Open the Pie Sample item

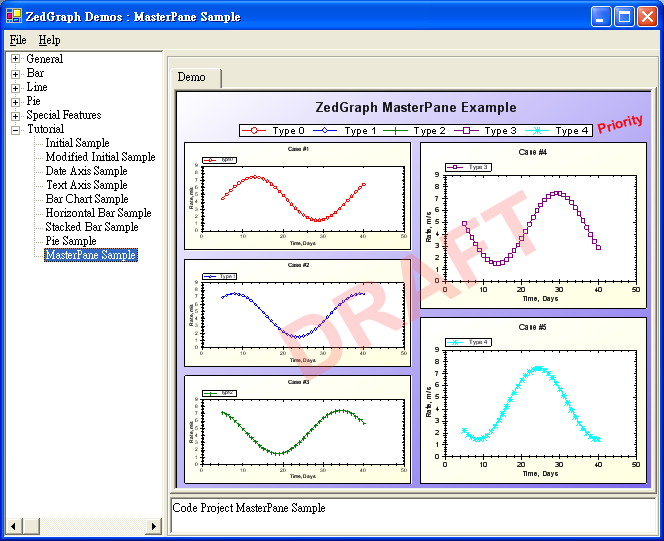pyautogui.click(x=71, y=241)
